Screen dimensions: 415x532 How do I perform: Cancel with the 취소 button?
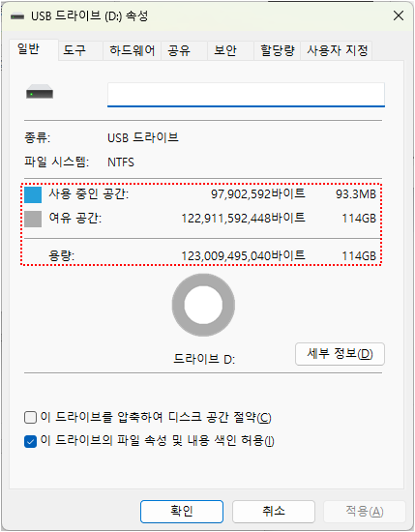[x=274, y=512]
